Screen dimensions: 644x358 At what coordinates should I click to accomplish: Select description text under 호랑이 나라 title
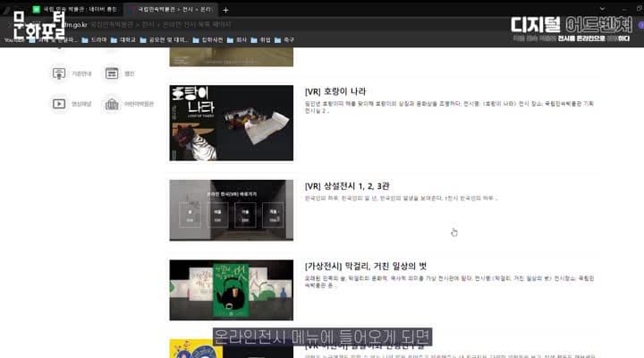449,107
